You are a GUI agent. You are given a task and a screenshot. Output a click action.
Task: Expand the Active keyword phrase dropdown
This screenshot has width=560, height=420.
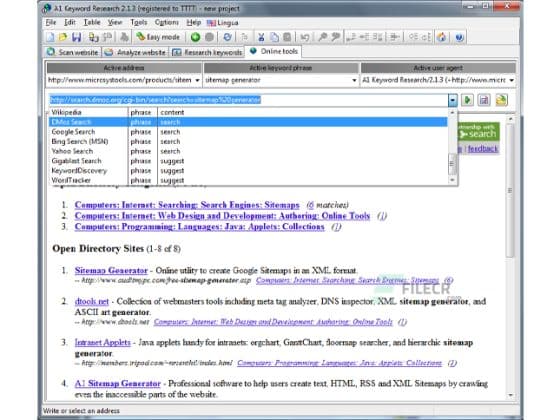(x=354, y=80)
